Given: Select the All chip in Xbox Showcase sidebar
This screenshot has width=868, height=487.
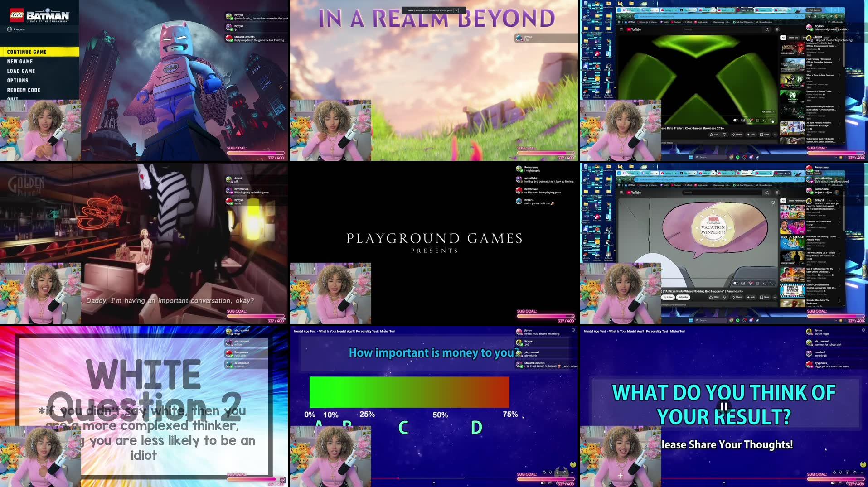Looking at the screenshot, I should (x=783, y=38).
